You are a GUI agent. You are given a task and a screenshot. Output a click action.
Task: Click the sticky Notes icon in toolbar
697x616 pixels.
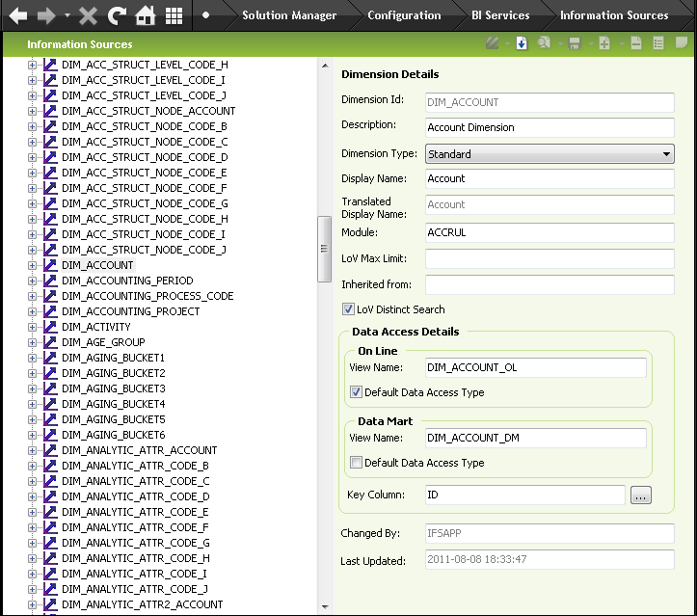click(x=682, y=43)
